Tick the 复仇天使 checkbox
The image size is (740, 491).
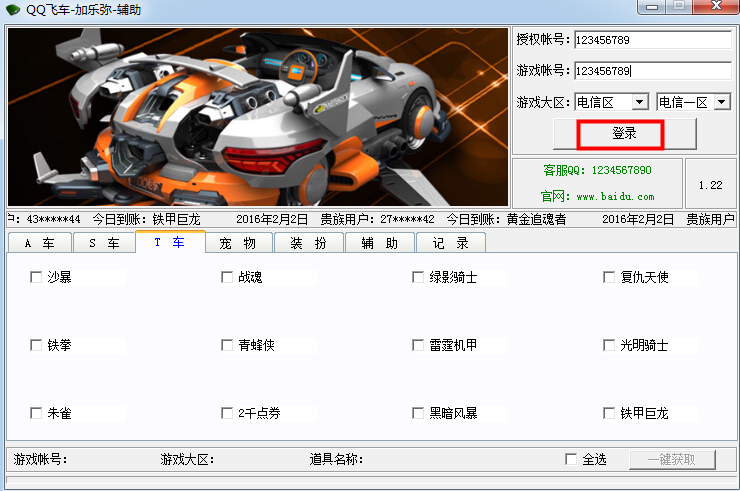tap(609, 277)
